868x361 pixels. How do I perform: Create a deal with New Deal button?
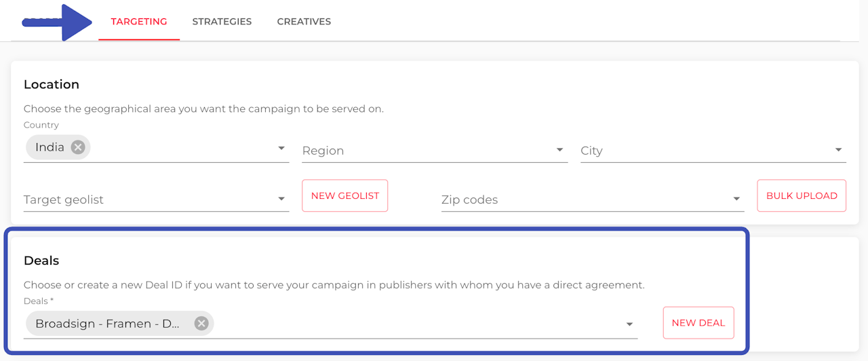coord(698,323)
